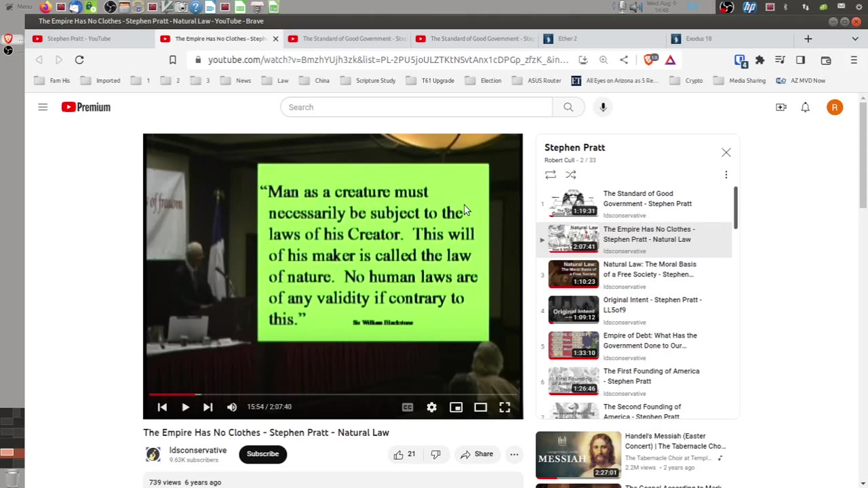Open the orange R account avatar

[835, 107]
